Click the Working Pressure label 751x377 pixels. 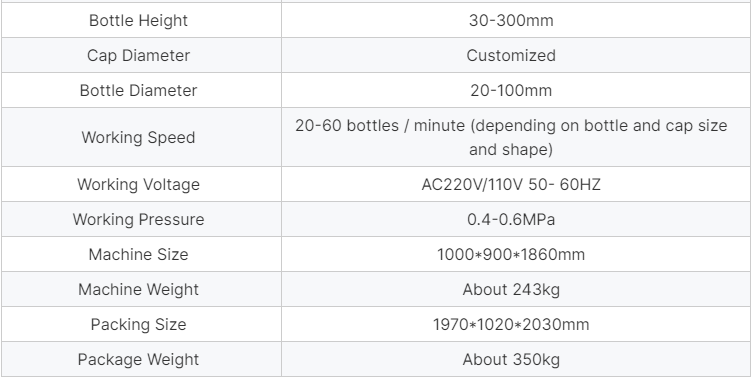138,219
